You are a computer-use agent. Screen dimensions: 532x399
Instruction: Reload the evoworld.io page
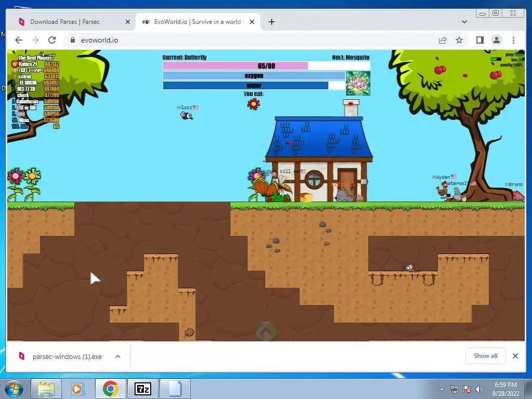(52, 40)
